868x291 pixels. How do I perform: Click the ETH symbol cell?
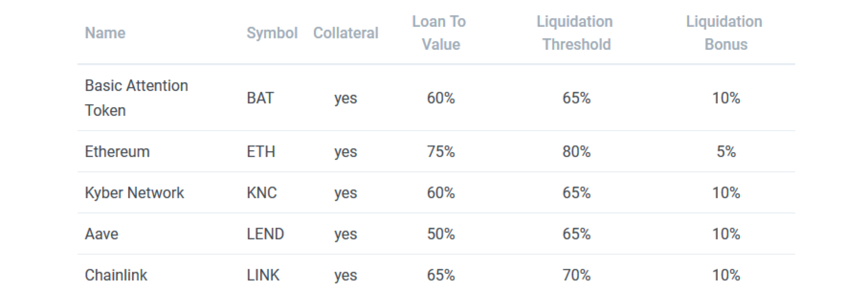(261, 152)
